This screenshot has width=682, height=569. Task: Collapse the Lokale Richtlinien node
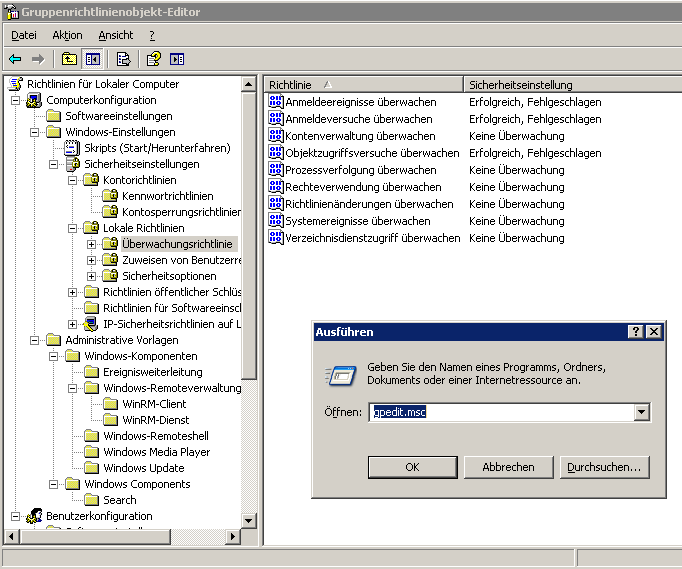click(73, 228)
